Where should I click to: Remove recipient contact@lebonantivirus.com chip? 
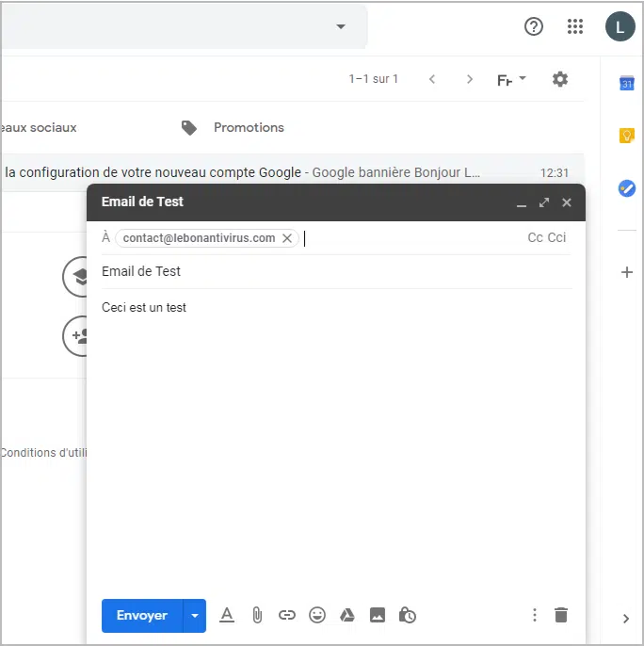(287, 238)
